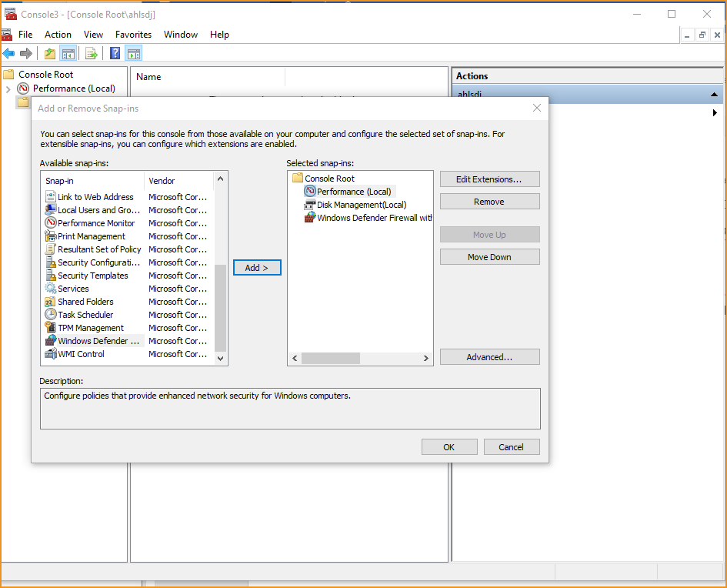This screenshot has height=588, width=727.
Task: Click the Remove button
Action: pyautogui.click(x=489, y=201)
